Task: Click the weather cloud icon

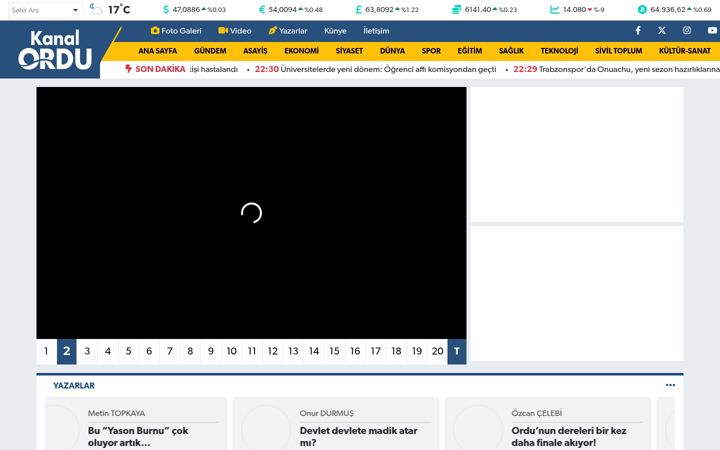Action: [x=96, y=9]
